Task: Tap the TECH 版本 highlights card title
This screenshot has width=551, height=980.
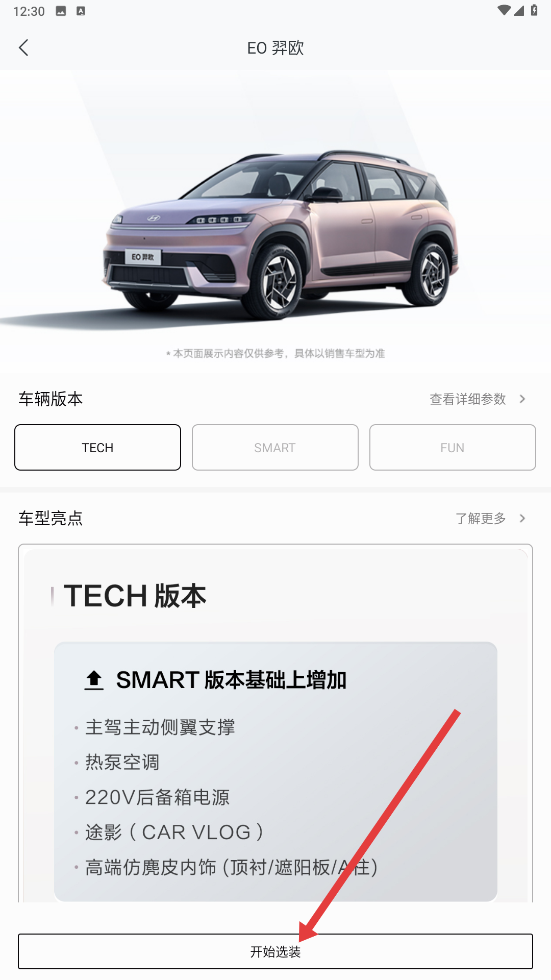Action: pyautogui.click(x=135, y=596)
